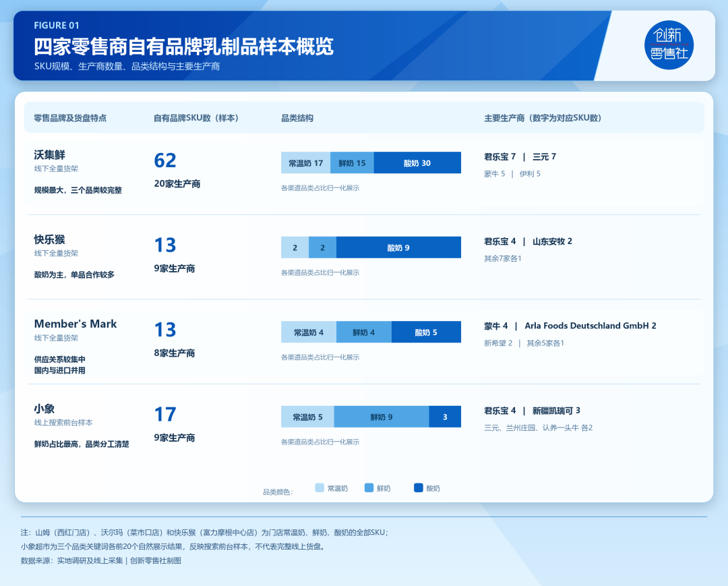Click 规模最大，三个品类较完整
The image size is (728, 586).
78,190
